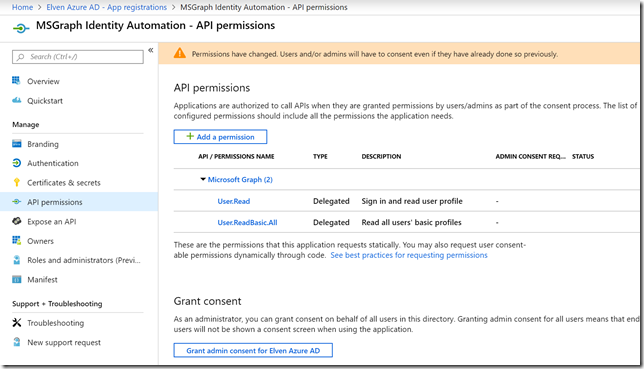The image size is (644, 369).
Task: Click the Quickstart cloud icon
Action: point(16,100)
